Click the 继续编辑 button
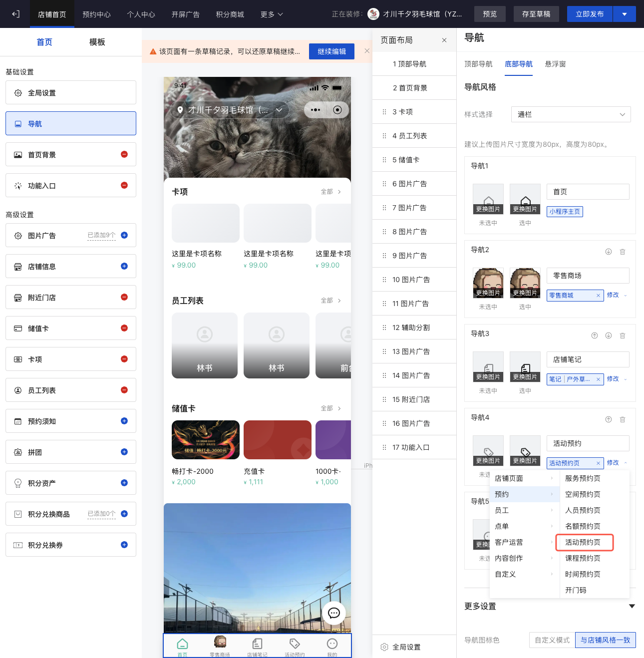The width and height of the screenshot is (644, 658). click(x=331, y=51)
